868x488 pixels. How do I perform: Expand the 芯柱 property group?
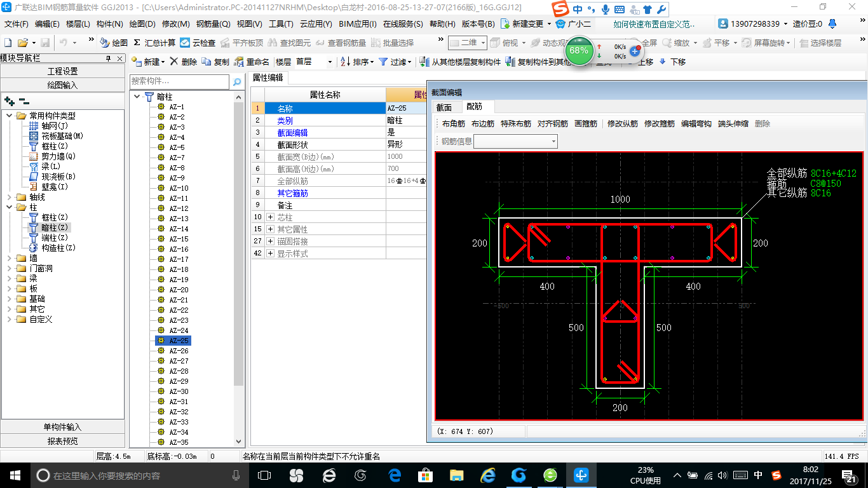[271, 217]
